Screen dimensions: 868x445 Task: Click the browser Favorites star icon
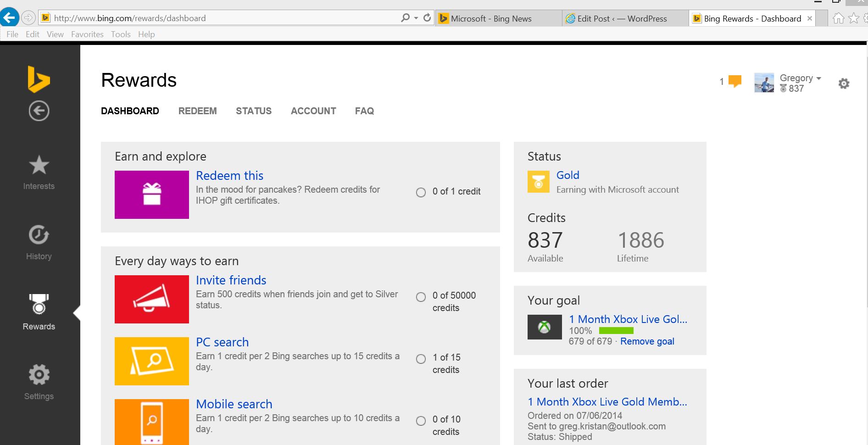854,18
